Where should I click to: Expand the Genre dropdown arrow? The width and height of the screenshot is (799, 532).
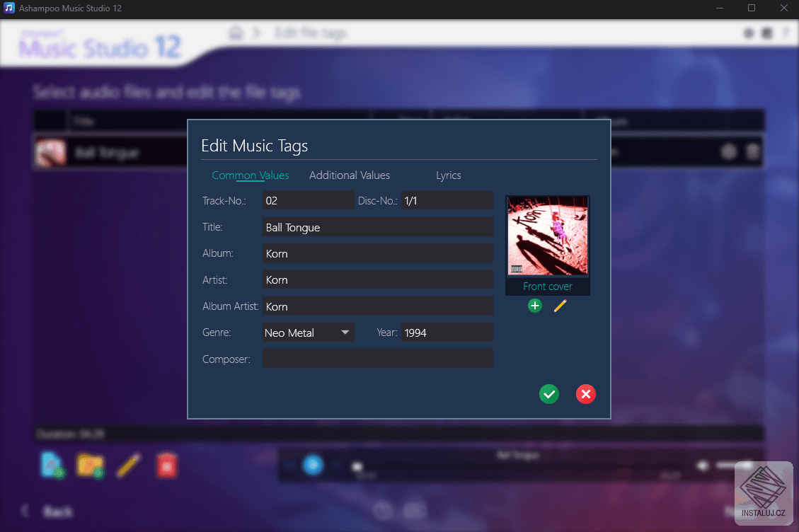(x=345, y=332)
